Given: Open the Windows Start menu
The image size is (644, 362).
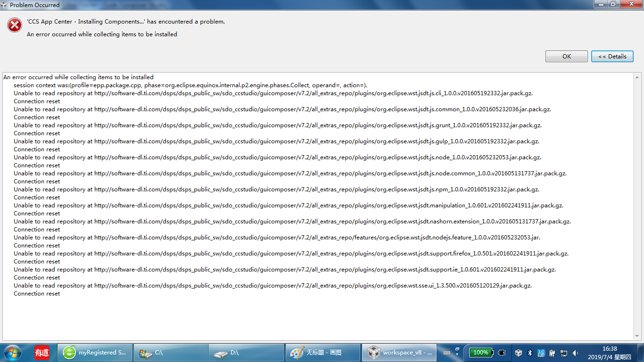Looking at the screenshot, I should click(x=12, y=353).
